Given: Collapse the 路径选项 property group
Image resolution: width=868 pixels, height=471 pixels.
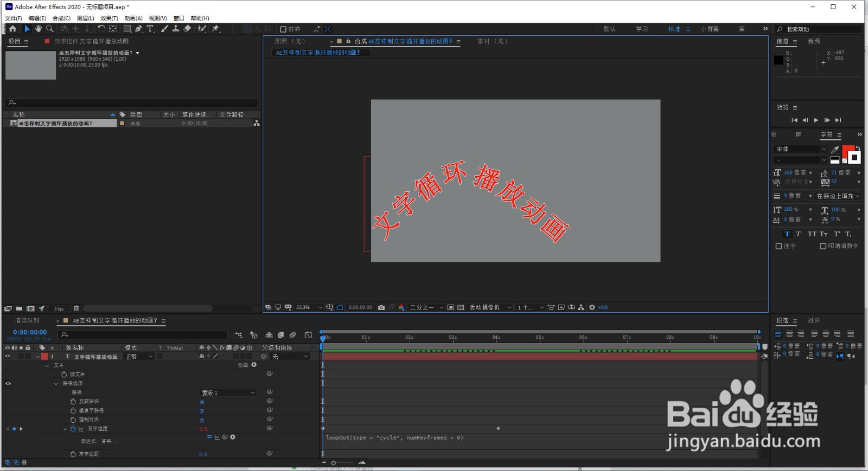Looking at the screenshot, I should (56, 384).
